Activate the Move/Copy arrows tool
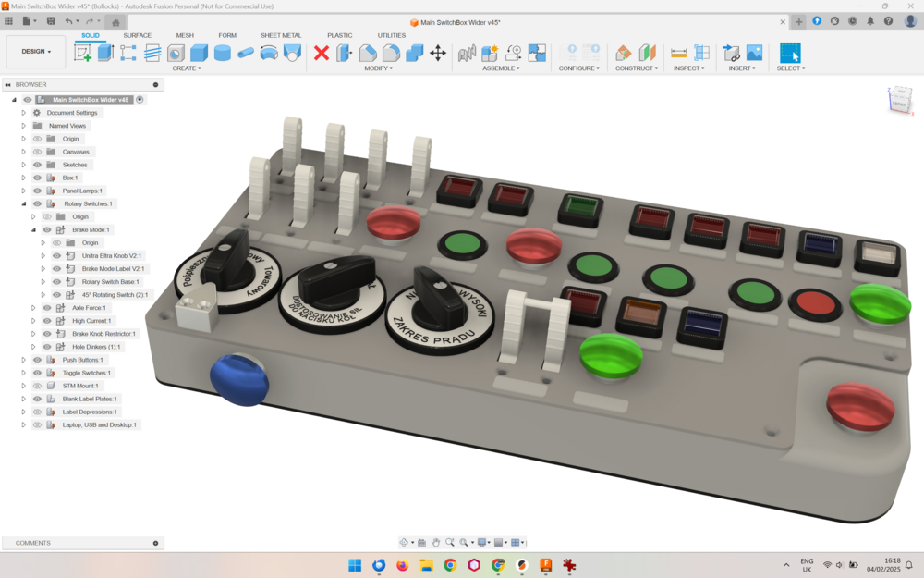924x578 pixels. 438,53
